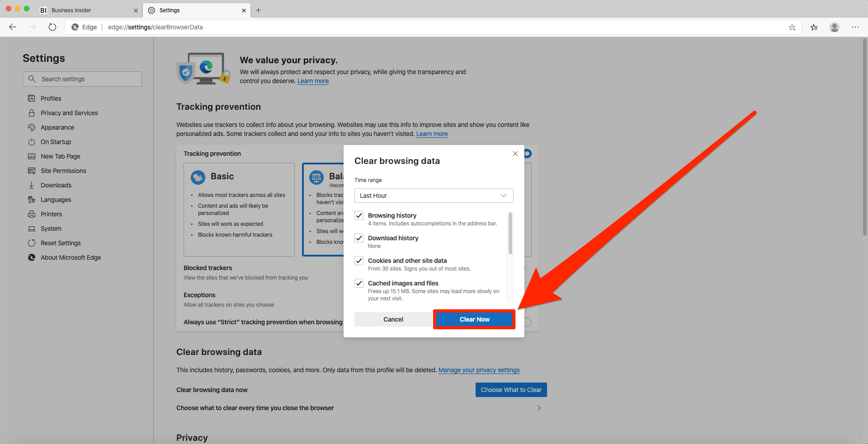Image resolution: width=868 pixels, height=444 pixels.
Task: Open Site Permissions settings section
Action: coord(63,171)
